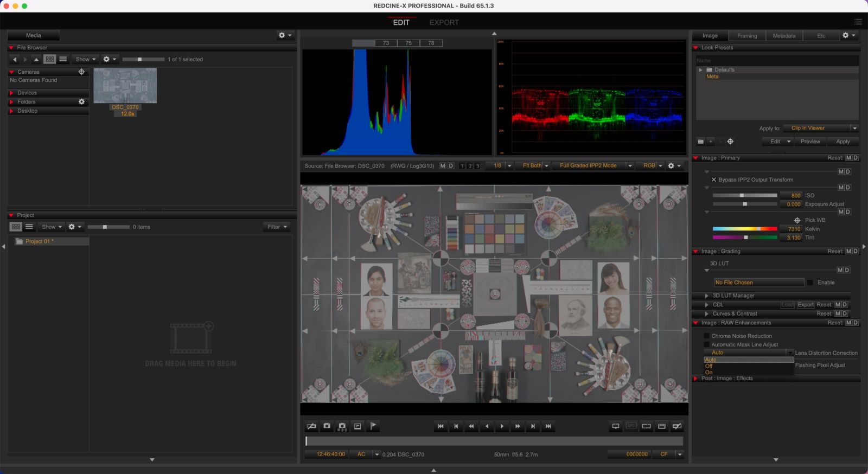This screenshot has height=474, width=868.
Task: Click the flag marker icon
Action: (373, 426)
